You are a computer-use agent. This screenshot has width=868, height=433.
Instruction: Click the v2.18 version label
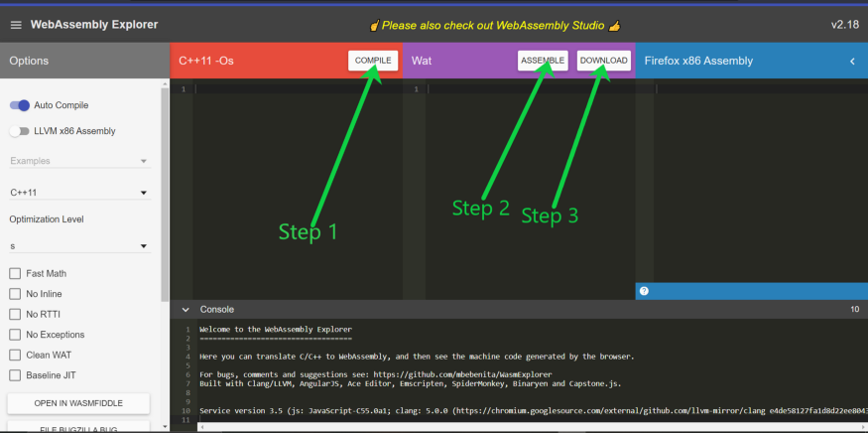coord(845,25)
